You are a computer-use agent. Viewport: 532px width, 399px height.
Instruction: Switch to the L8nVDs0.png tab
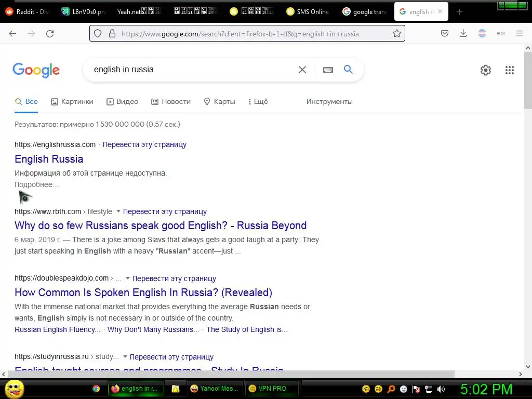(84, 12)
